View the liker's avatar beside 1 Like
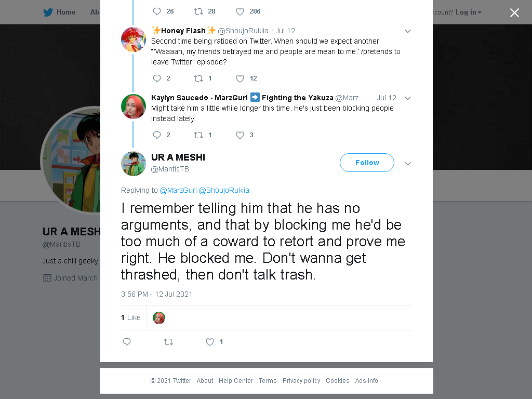The width and height of the screenshot is (532, 399). pyautogui.click(x=159, y=318)
